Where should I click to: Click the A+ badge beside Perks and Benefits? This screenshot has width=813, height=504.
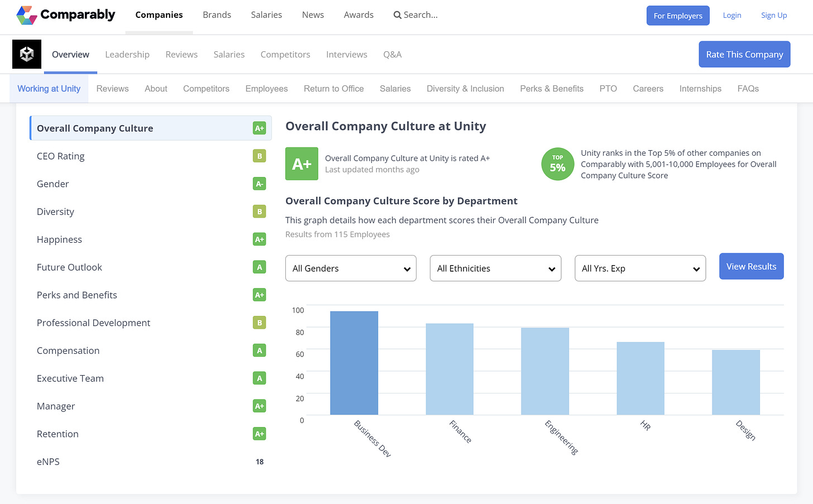259,295
